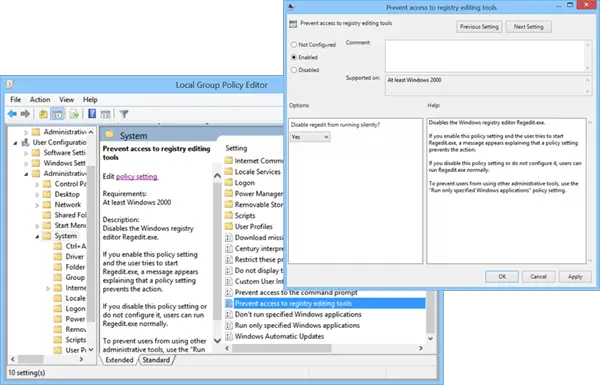Expand the Software Settings tree node
This screenshot has width=600, height=385.
[x=26, y=153]
